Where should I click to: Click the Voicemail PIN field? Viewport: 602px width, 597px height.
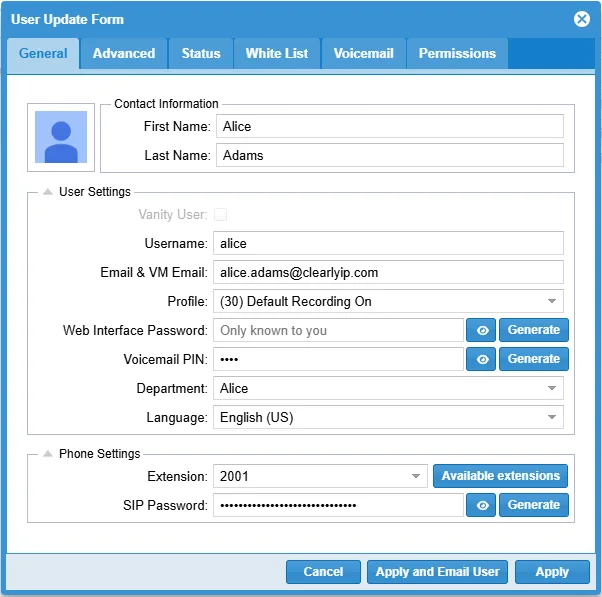click(338, 359)
